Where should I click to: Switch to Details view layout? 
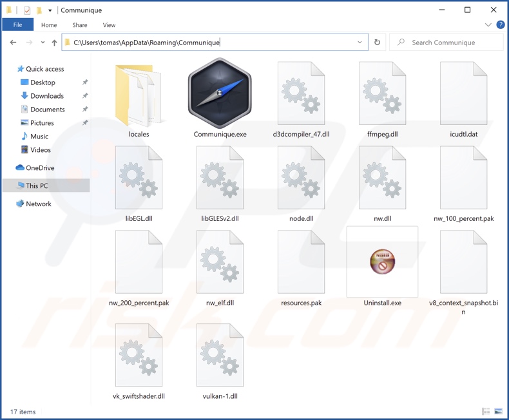486,412
